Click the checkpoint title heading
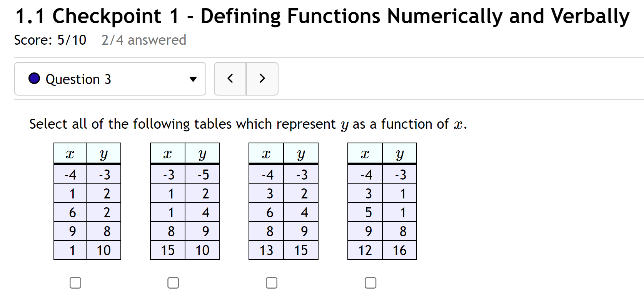This screenshot has width=644, height=294. click(x=322, y=15)
